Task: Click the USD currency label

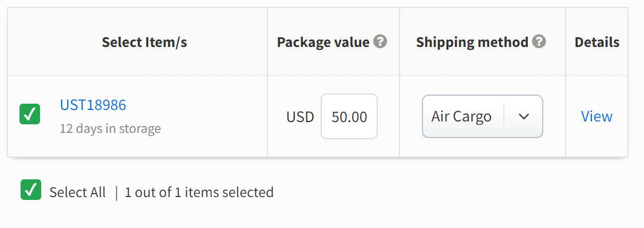Action: pyautogui.click(x=300, y=117)
